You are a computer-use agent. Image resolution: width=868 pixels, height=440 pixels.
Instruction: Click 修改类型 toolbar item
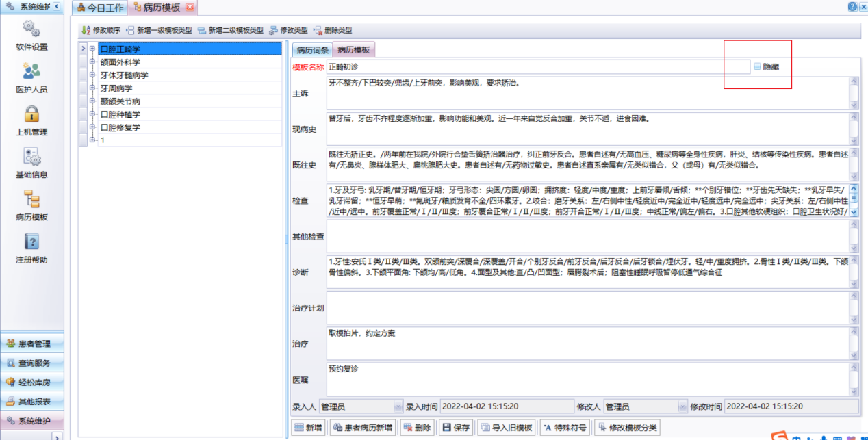288,30
